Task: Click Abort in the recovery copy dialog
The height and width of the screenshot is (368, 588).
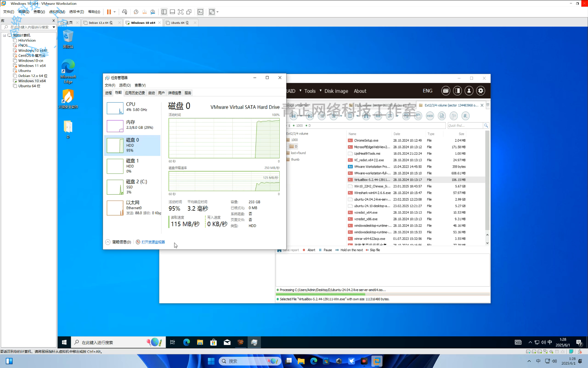Action: coord(309,250)
